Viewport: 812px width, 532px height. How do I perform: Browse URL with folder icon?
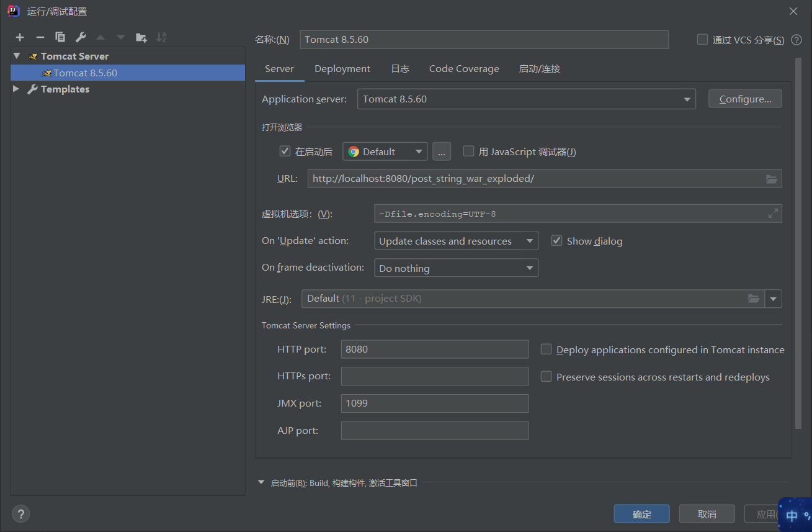771,179
